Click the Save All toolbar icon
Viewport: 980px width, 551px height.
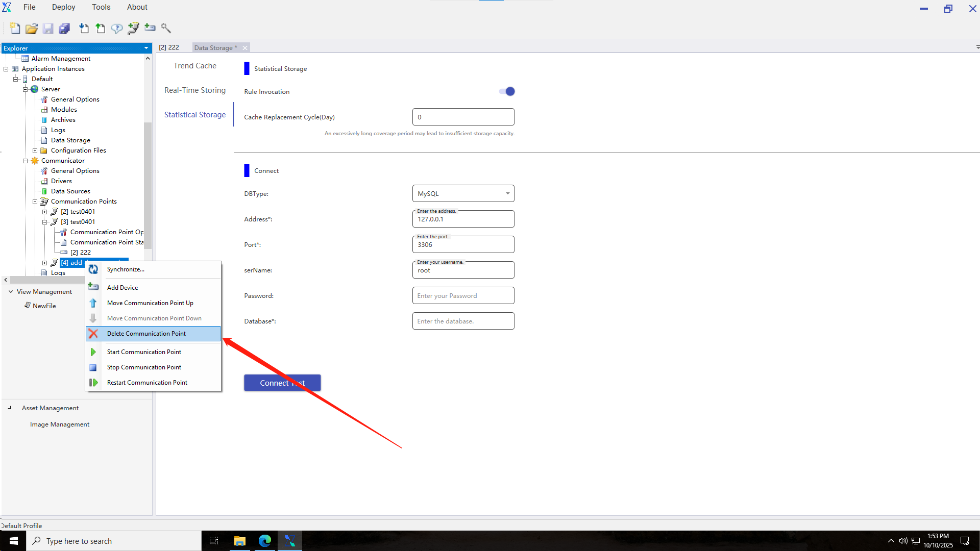coord(64,29)
